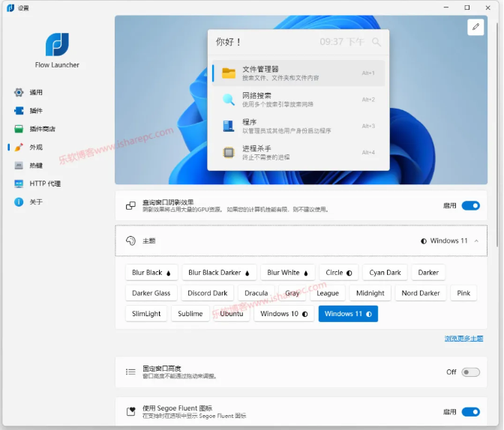Click the chip icon for 进程杀手
Screen dimensions: 504x430
point(229,153)
